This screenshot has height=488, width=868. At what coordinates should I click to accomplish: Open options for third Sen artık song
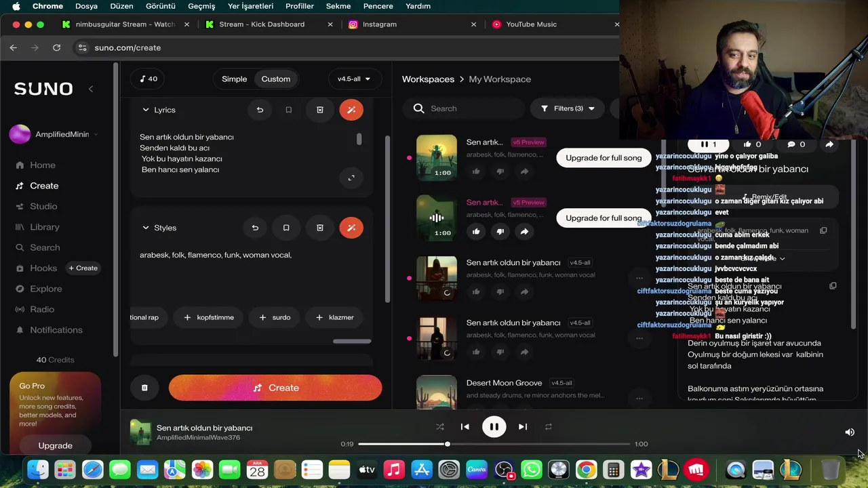click(x=639, y=278)
